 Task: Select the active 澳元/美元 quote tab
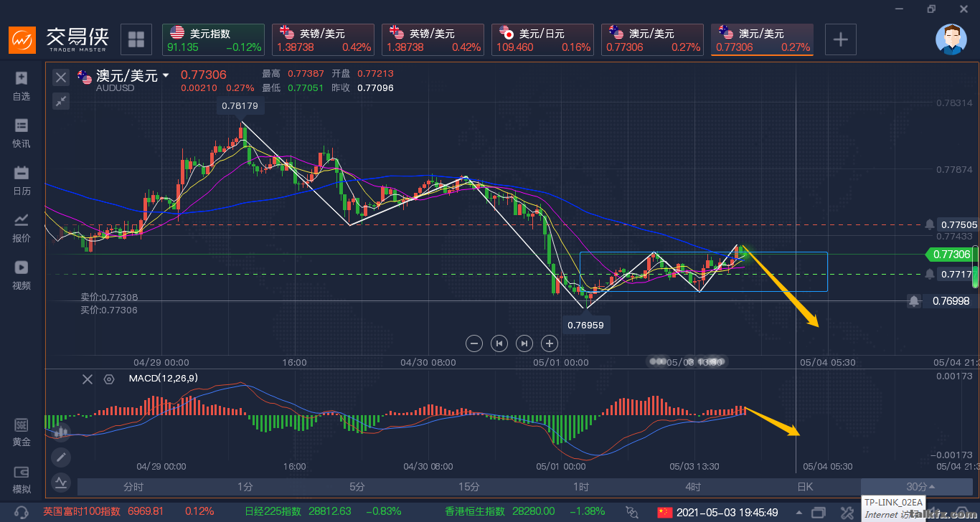[763, 40]
